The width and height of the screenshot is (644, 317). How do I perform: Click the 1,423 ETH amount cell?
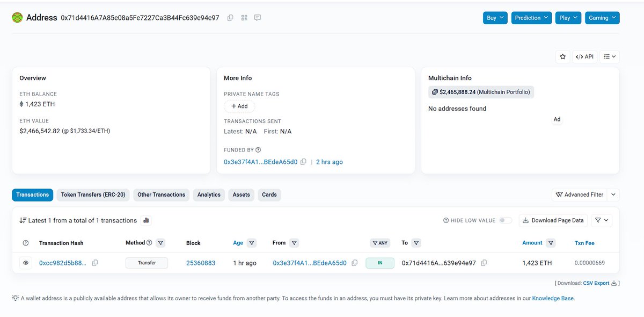537,263
